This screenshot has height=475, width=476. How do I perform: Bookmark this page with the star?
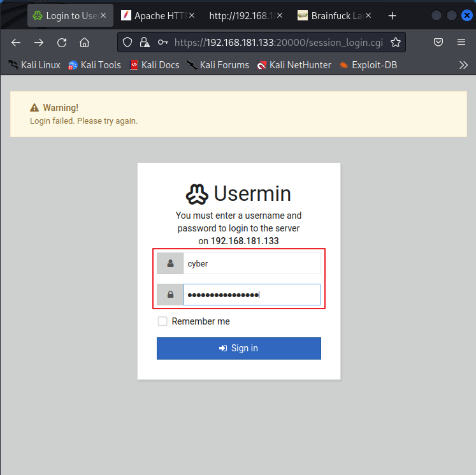pos(396,43)
